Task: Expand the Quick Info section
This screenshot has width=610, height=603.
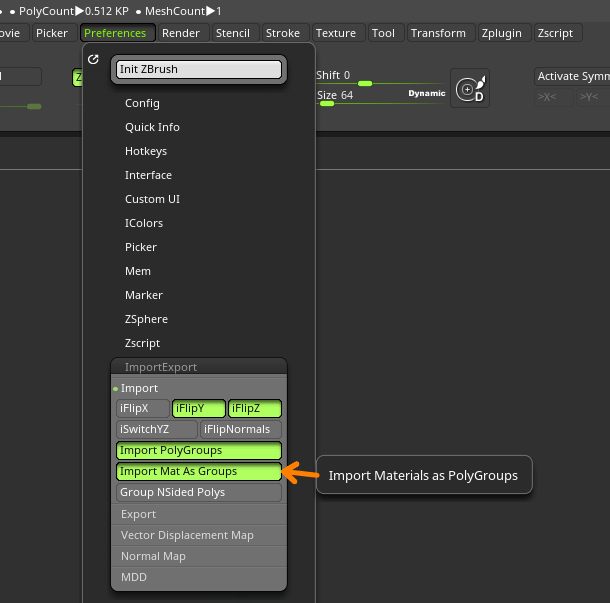Action: tap(152, 127)
